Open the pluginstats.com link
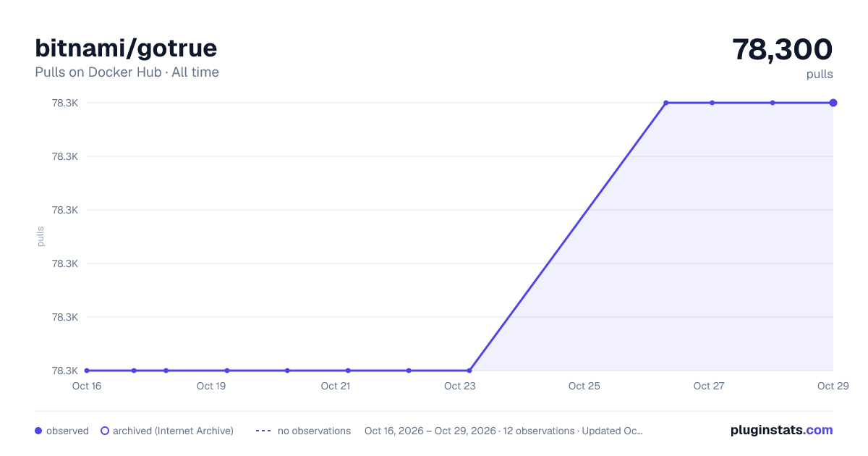 (x=782, y=430)
